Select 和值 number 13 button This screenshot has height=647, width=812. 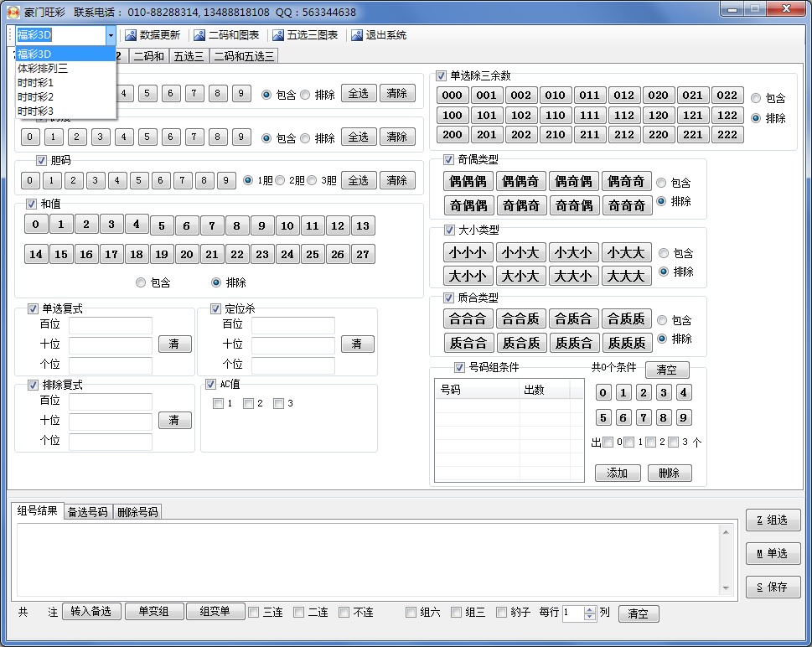[362, 225]
